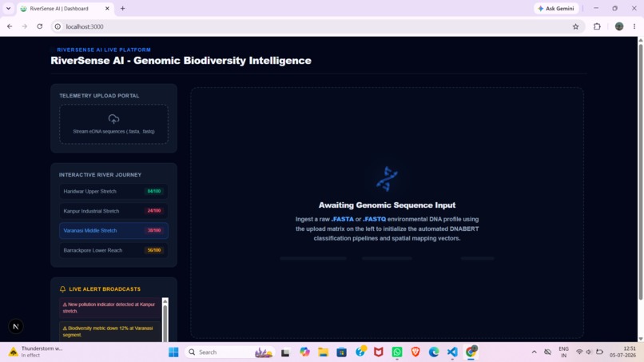644x362 pixels.
Task: Open the Chrome profile avatar
Action: click(619, 26)
